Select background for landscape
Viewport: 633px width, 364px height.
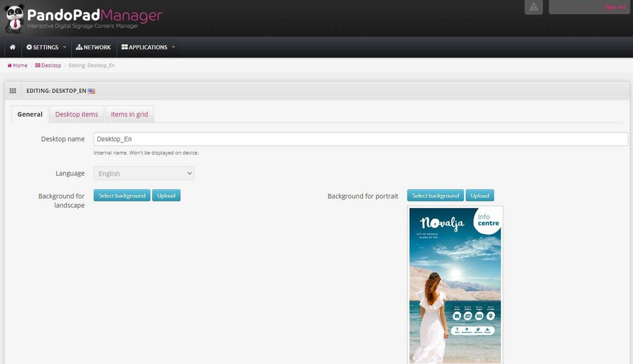tap(122, 195)
